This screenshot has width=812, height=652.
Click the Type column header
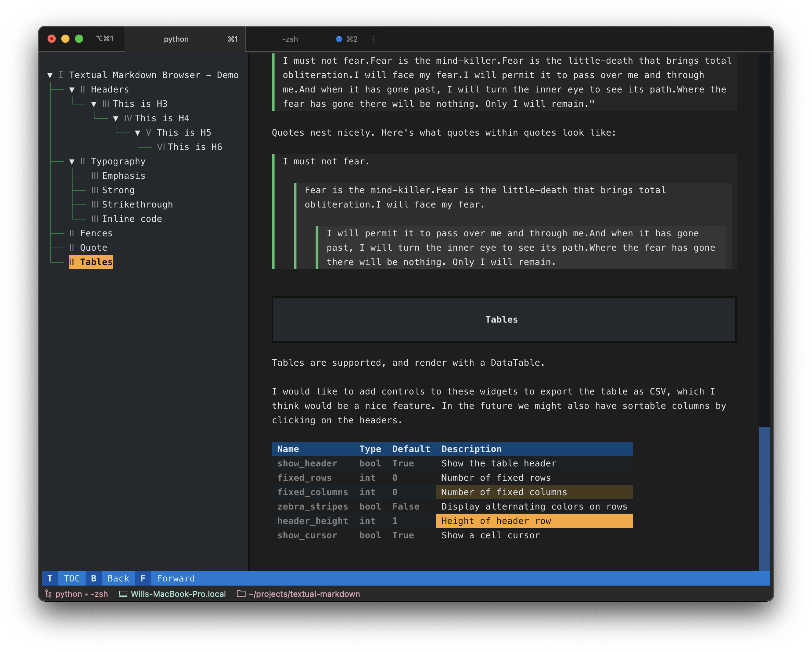coord(370,449)
